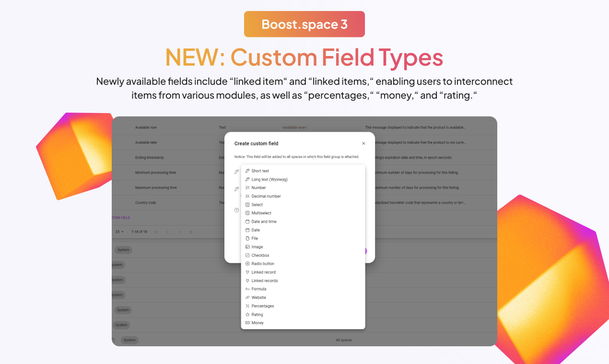This screenshot has width=609, height=364.
Task: Click the Ending timestamp row name
Action: click(x=149, y=158)
